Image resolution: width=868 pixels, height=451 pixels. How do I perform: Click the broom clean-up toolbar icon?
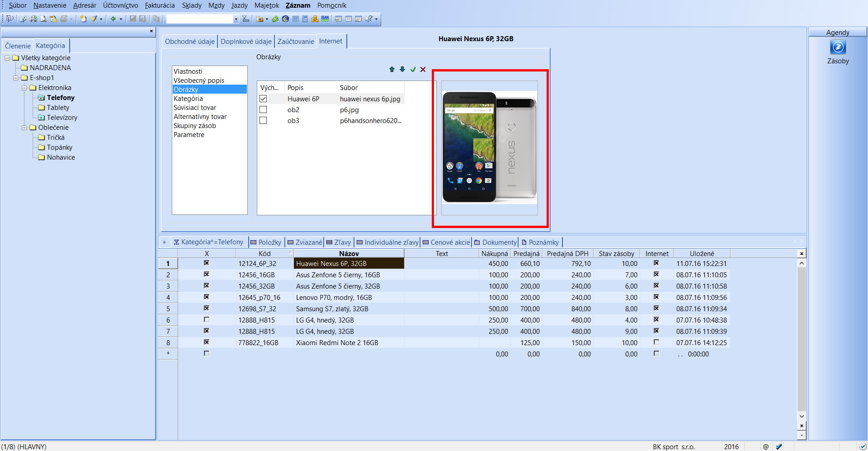(x=94, y=19)
